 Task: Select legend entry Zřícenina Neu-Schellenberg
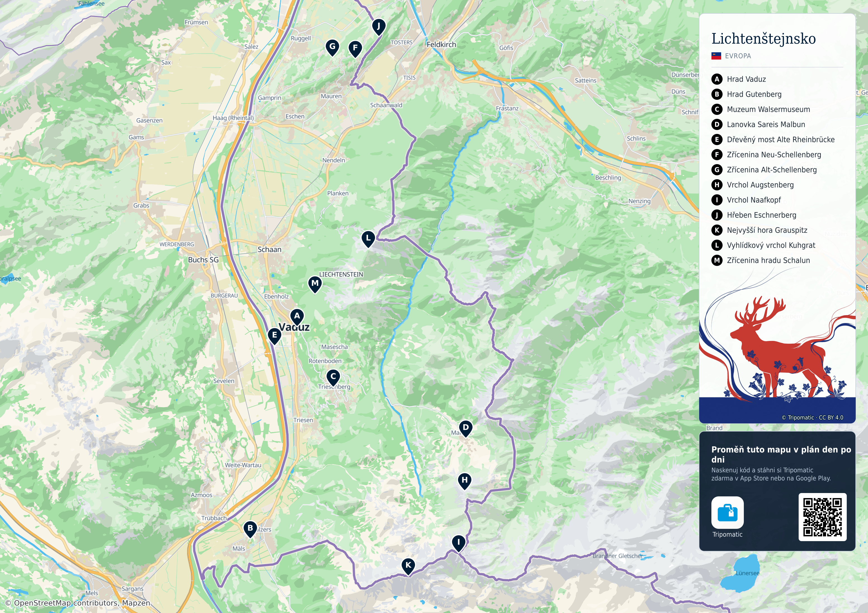click(766, 155)
